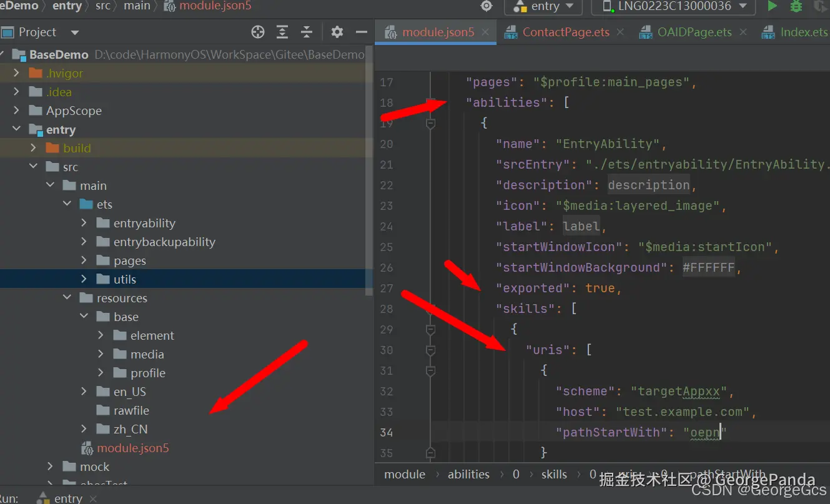Screen dimensions: 830x504
Task: Collapse the ets folder
Action: coord(67,204)
